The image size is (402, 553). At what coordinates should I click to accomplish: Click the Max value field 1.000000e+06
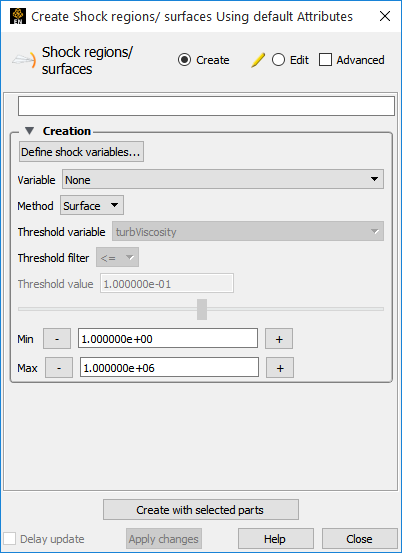[x=169, y=367]
